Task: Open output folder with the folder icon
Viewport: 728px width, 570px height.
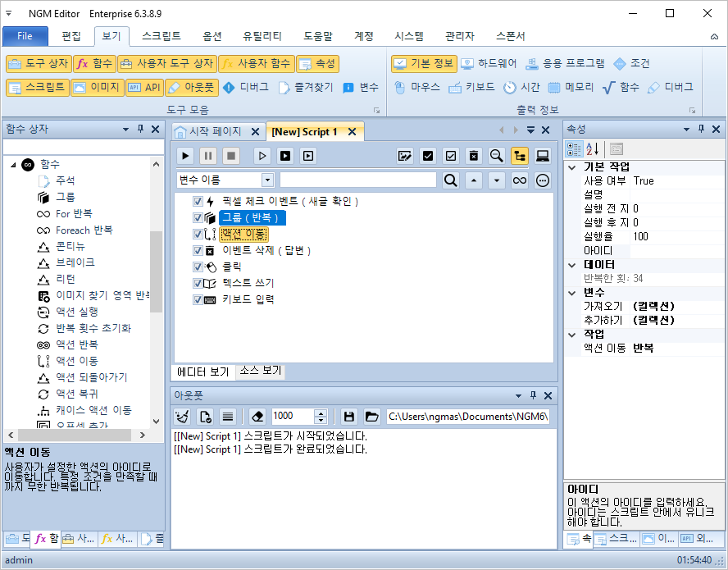Action: [x=371, y=417]
